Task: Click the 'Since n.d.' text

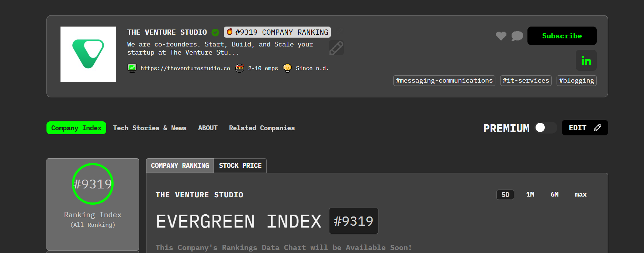Action: (312, 68)
